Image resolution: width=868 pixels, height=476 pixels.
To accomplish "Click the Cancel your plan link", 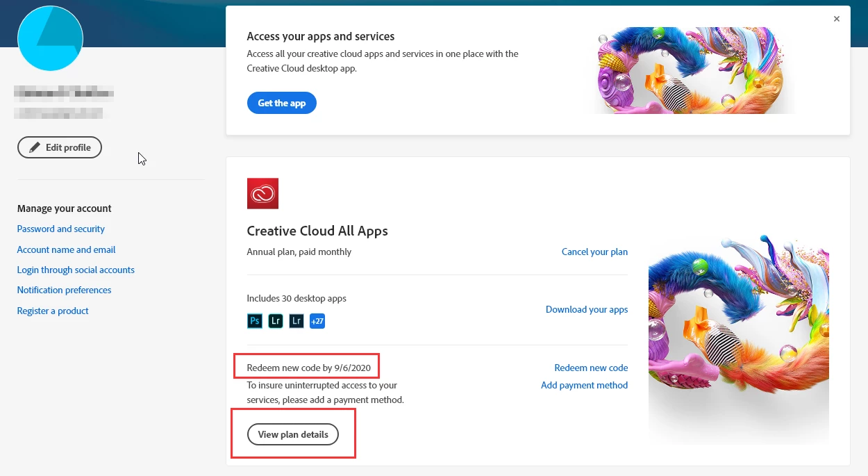I will click(x=594, y=252).
